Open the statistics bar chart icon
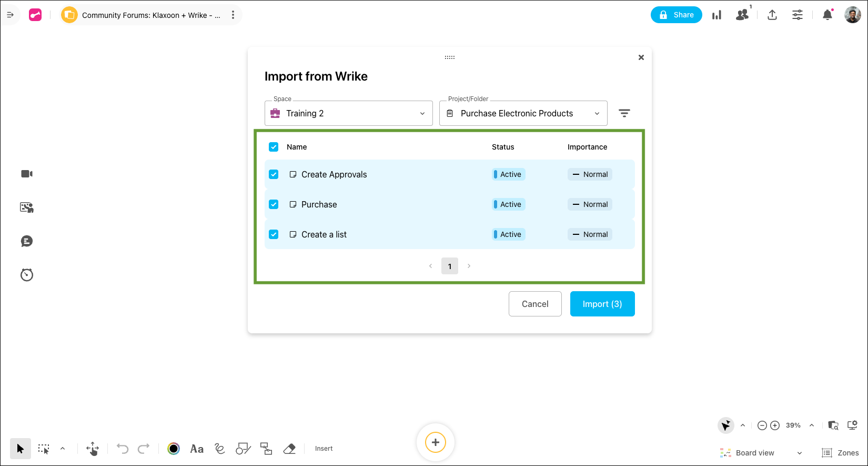This screenshot has height=466, width=868. pos(716,15)
